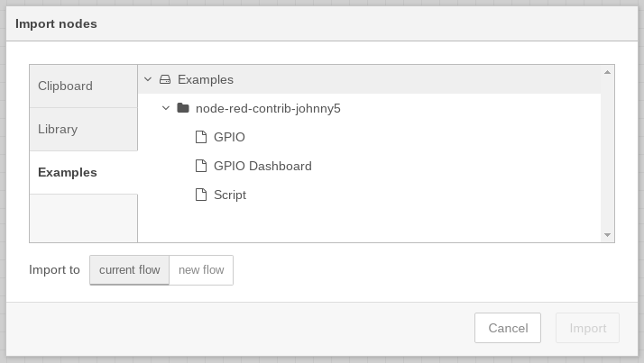Click the Import button
644x363 pixels.
pos(588,328)
